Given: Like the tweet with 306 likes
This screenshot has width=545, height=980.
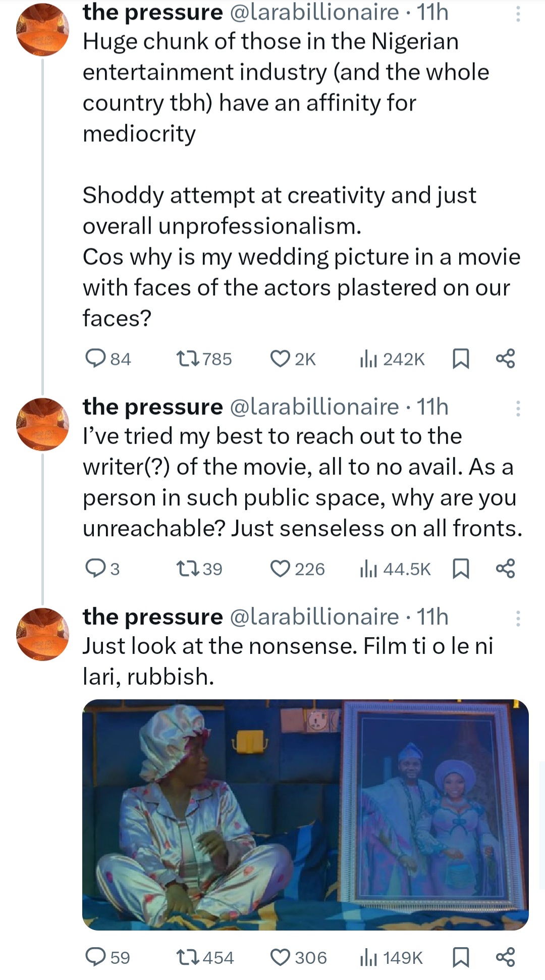Looking at the screenshot, I should 280,957.
